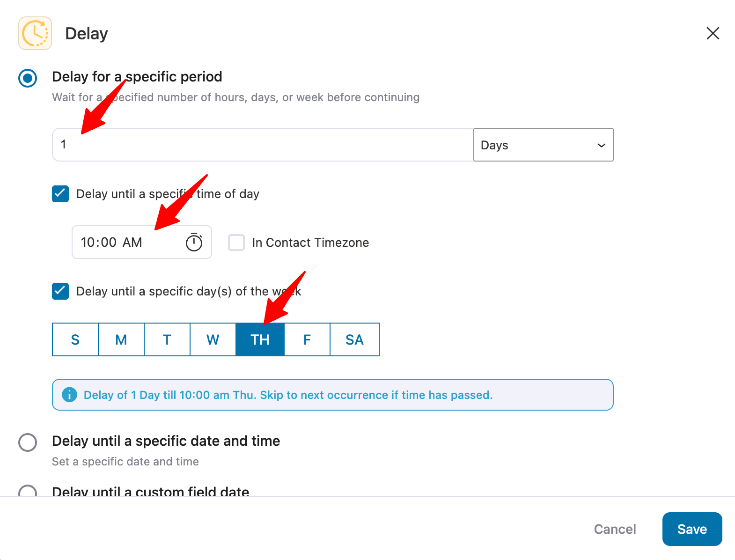This screenshot has width=735, height=560.
Task: Toggle Saturday in the weekday selector
Action: (x=354, y=339)
